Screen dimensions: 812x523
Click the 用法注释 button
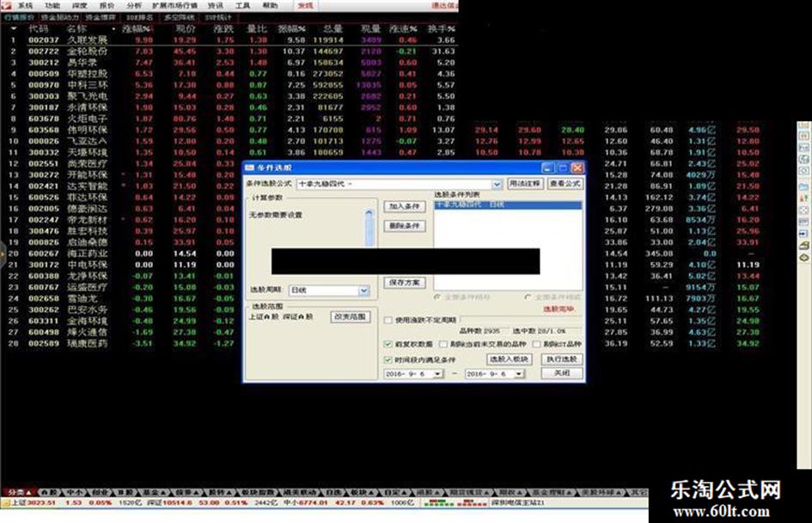pos(525,183)
